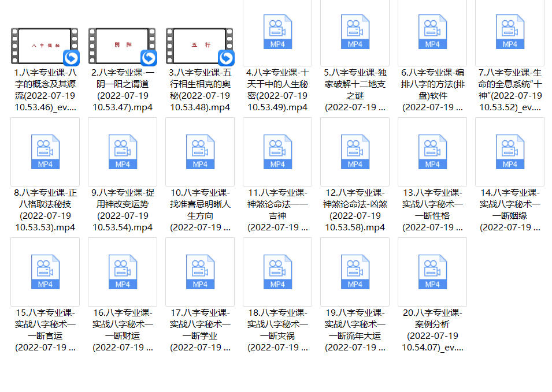Select MP4 icon of 17.实战八字秘术——断学业
Image resolution: width=552 pixels, height=392 pixels.
tap(201, 272)
